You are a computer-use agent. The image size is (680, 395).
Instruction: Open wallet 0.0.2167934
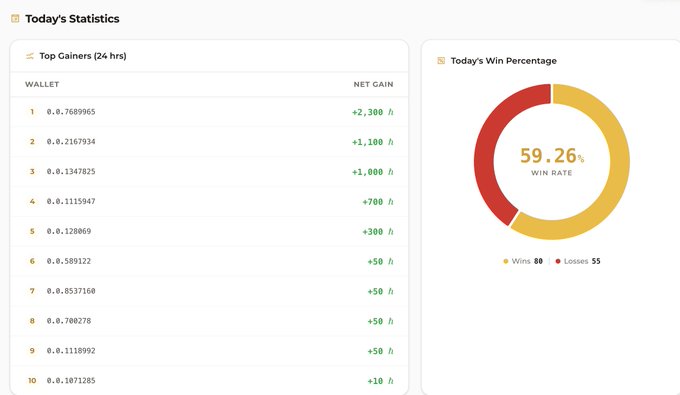(71, 142)
